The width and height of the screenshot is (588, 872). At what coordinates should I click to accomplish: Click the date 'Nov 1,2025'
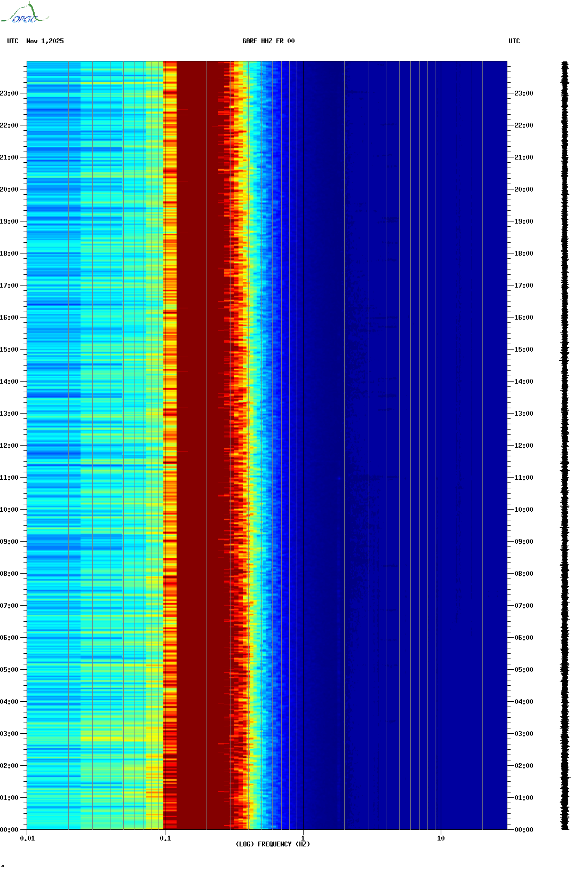pos(45,41)
